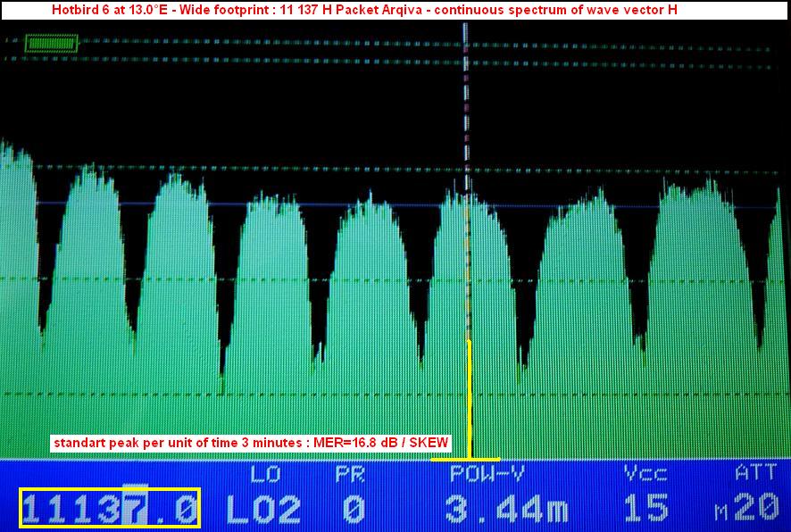Select the 11137.0 frequency field
791x532 pixels.
click(x=110, y=509)
